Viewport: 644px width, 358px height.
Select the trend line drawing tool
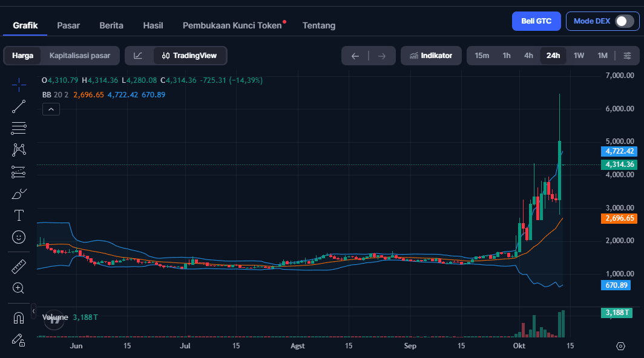click(19, 106)
